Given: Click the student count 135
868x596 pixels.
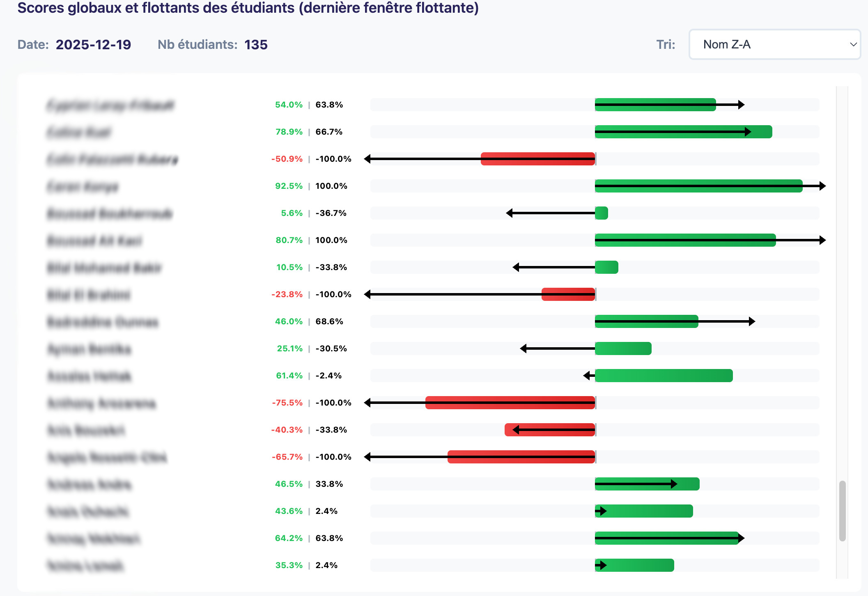Looking at the screenshot, I should tap(256, 44).
